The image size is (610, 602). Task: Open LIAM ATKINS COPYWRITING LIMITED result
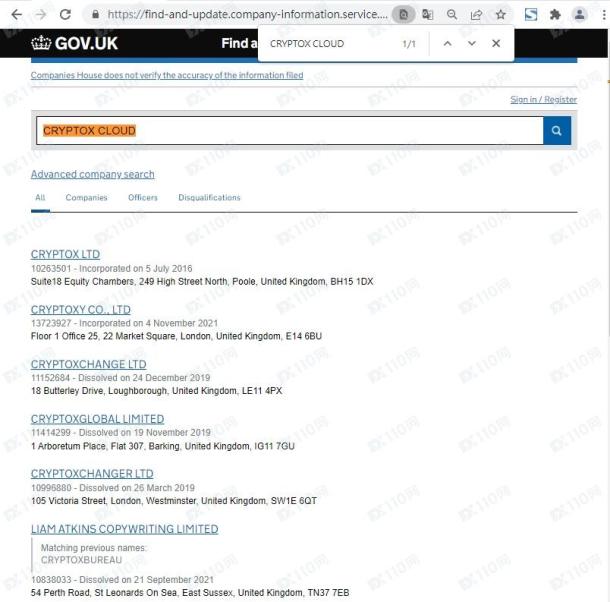click(x=124, y=529)
